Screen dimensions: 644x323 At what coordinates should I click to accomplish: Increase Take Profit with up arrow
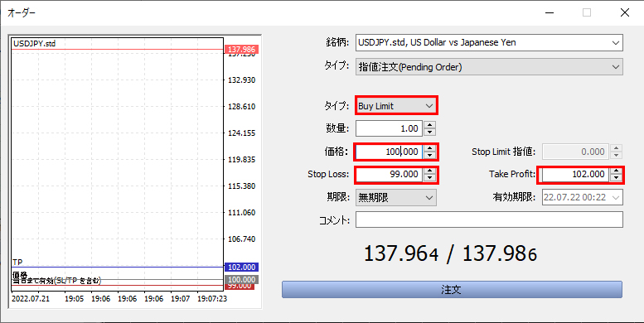click(616, 171)
